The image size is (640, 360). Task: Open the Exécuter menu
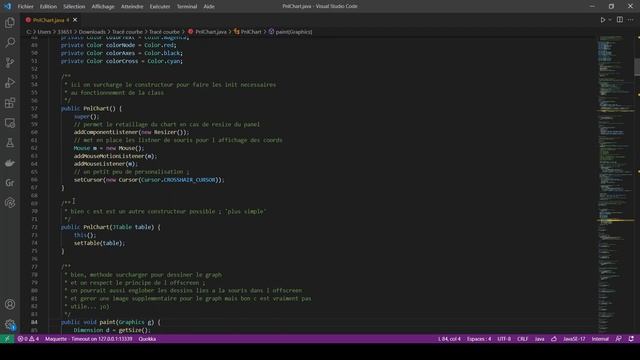(160, 7)
